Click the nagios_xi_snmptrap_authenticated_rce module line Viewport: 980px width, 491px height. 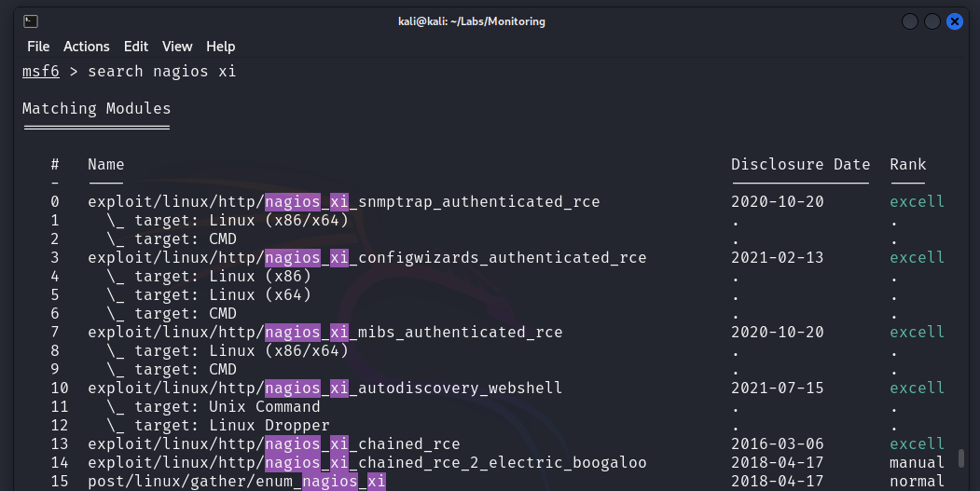click(x=343, y=202)
